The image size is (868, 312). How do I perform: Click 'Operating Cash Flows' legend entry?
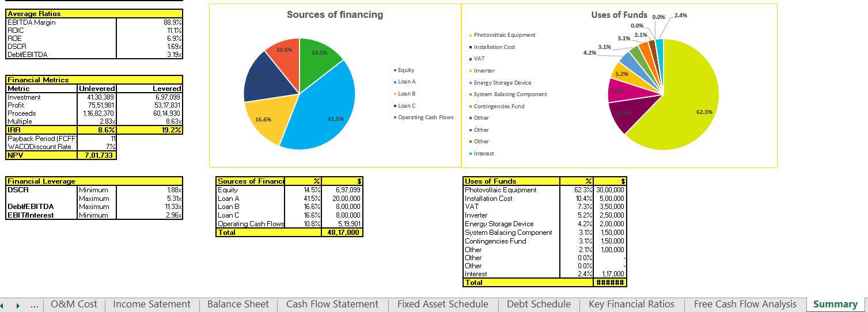(423, 117)
